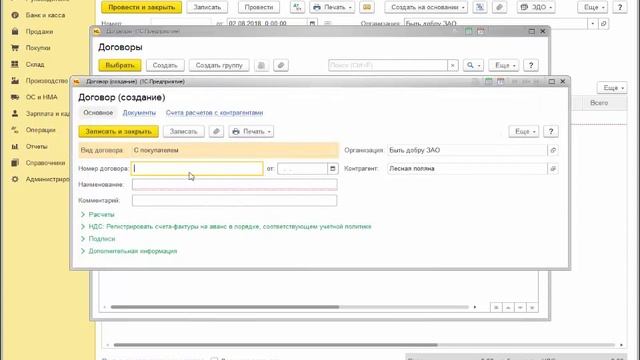Click Записать и закрыть in contract form
The width and height of the screenshot is (640, 360).
(119, 131)
